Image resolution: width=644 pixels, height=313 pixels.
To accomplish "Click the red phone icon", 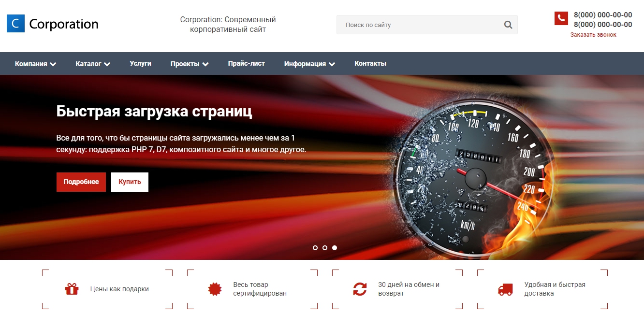I will pyautogui.click(x=561, y=18).
